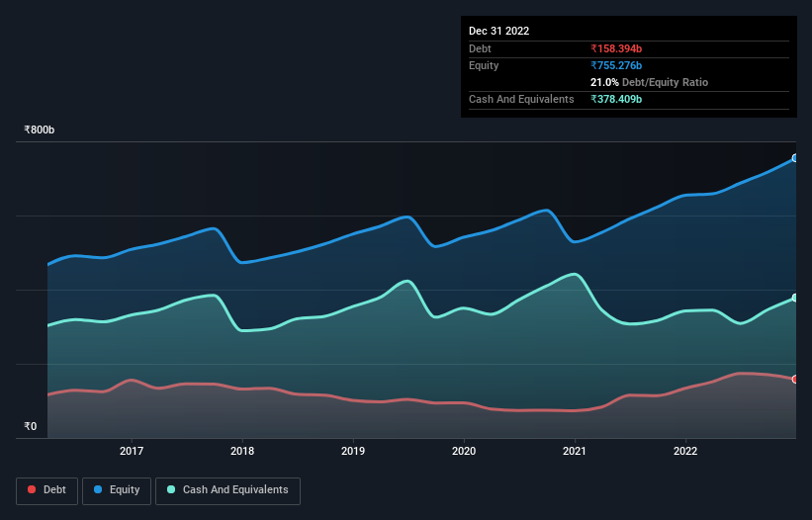
Task: Select the Cash And Equivalents end-point marker
Action: coord(795,298)
